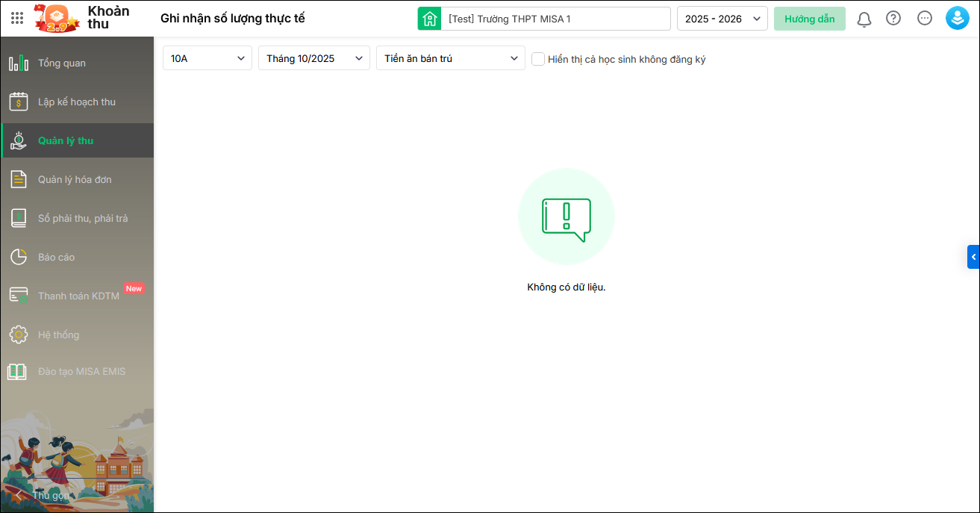980x513 pixels.
Task: Click the Hướng dẫn button
Action: (x=809, y=19)
